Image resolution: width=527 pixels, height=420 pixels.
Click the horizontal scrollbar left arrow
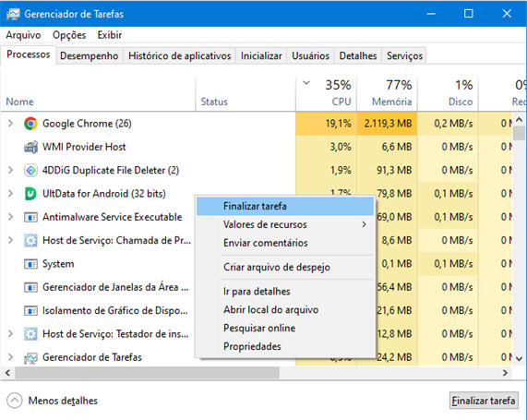[7, 373]
